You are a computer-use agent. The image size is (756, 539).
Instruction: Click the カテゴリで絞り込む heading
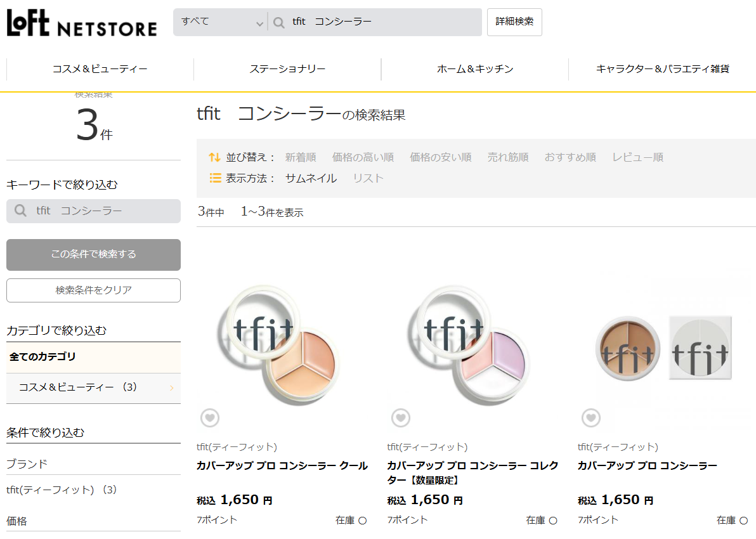[56, 330]
